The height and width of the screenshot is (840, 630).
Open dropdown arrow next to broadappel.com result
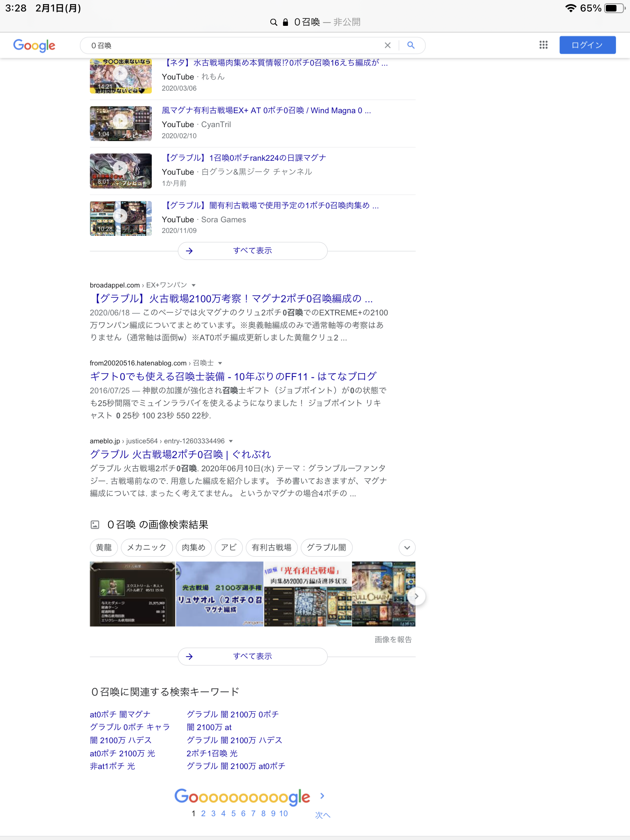tap(194, 285)
